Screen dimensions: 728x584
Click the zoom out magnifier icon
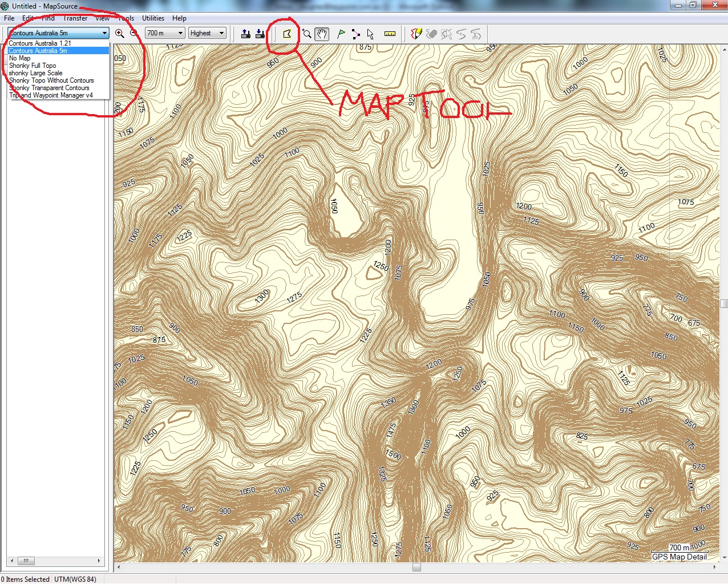click(134, 34)
